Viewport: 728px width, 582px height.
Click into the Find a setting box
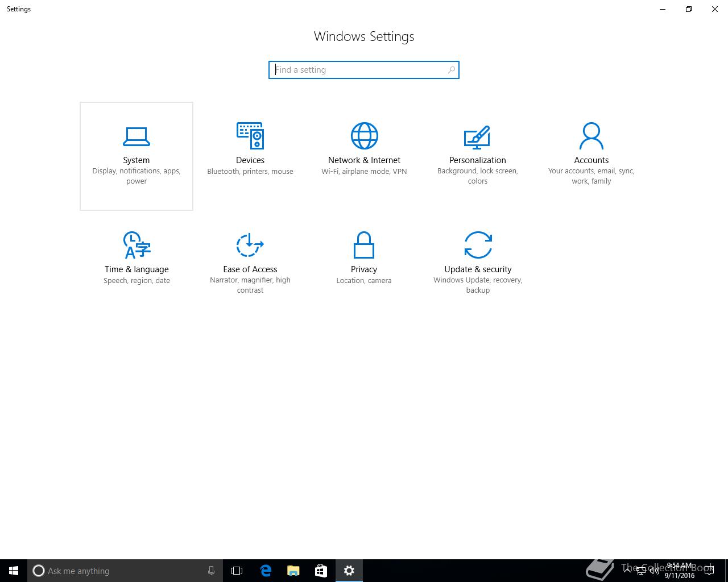coord(364,70)
